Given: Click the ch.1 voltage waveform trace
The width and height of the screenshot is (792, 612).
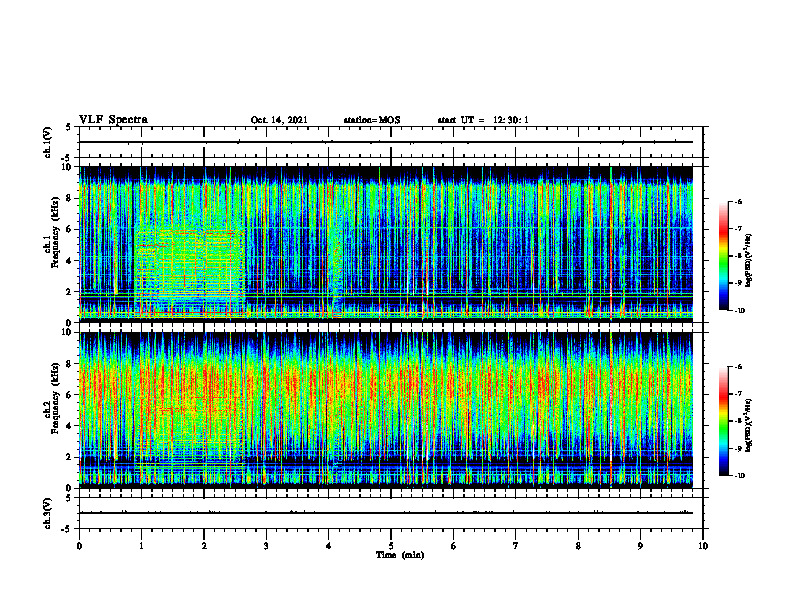Looking at the screenshot, I should [386, 142].
